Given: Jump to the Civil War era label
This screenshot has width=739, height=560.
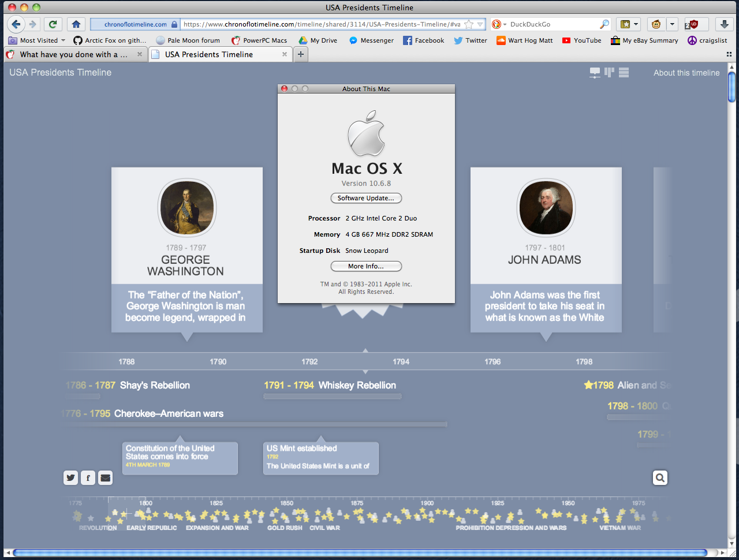Looking at the screenshot, I should point(324,528).
